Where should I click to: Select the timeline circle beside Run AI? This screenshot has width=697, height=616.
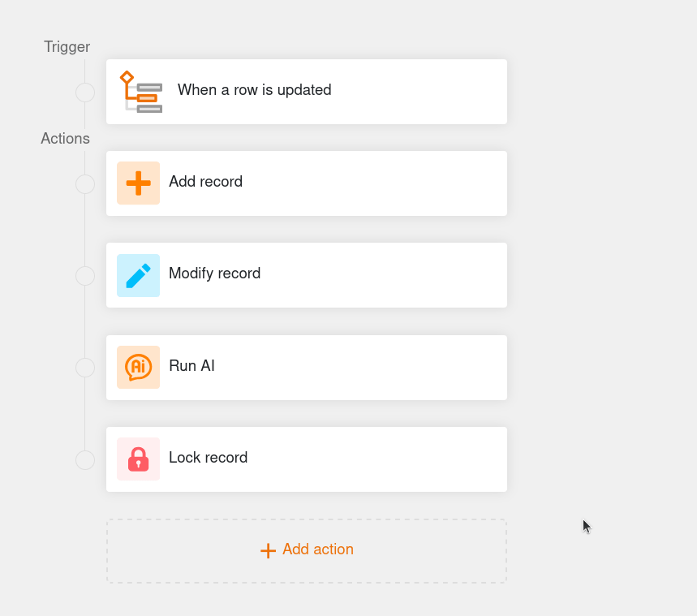click(x=85, y=368)
